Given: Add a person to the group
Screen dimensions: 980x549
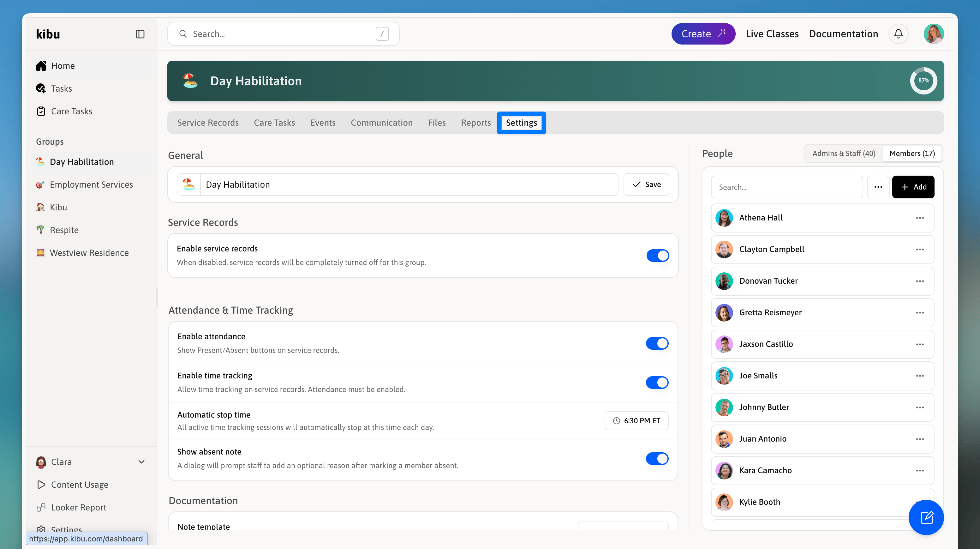Looking at the screenshot, I should tap(913, 187).
